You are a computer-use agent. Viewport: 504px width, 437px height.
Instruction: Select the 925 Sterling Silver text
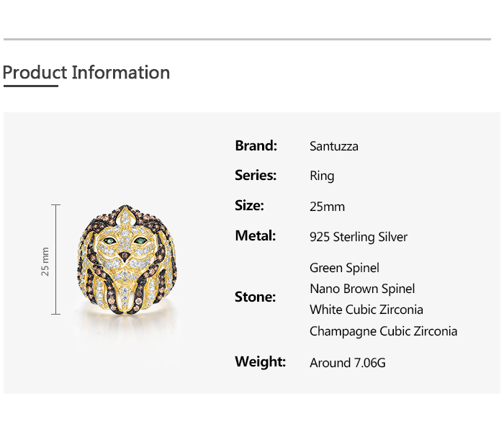pos(358,237)
